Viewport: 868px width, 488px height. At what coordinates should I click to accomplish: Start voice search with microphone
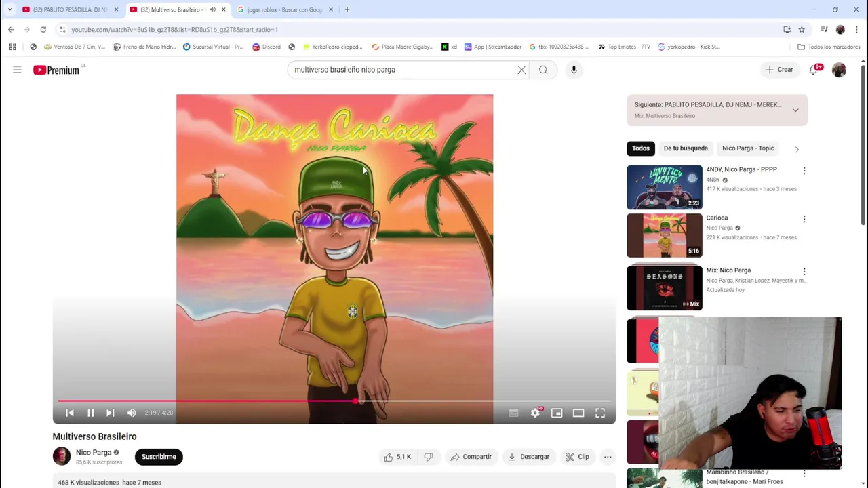pyautogui.click(x=574, y=70)
